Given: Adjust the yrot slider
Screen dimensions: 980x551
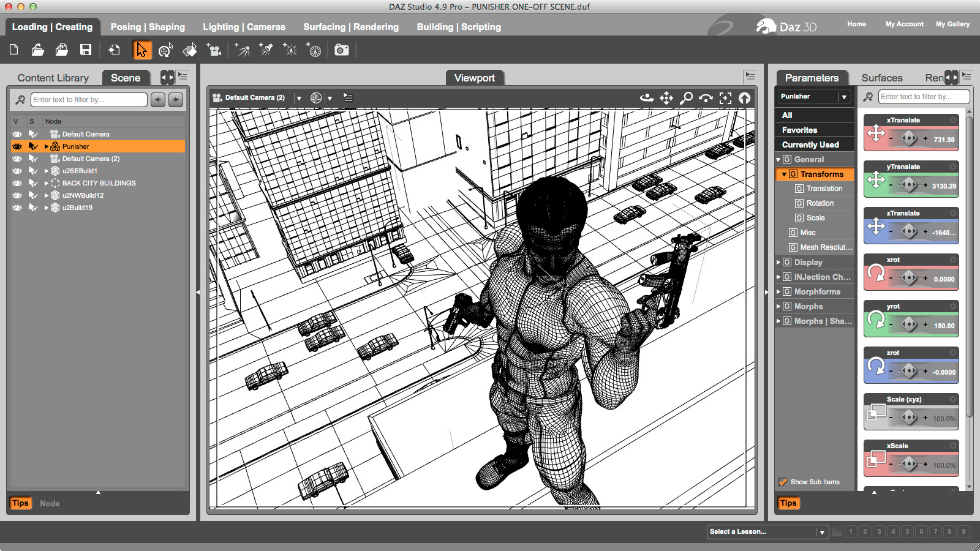Looking at the screenshot, I should click(x=909, y=325).
